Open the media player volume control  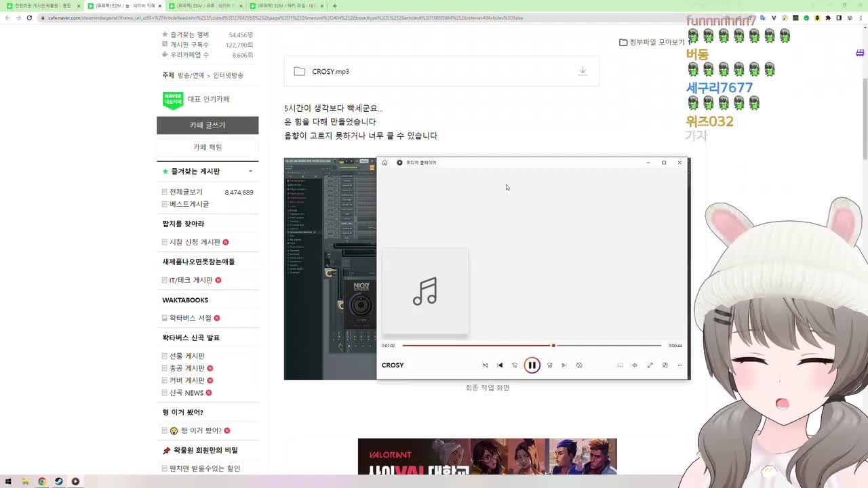(x=634, y=365)
